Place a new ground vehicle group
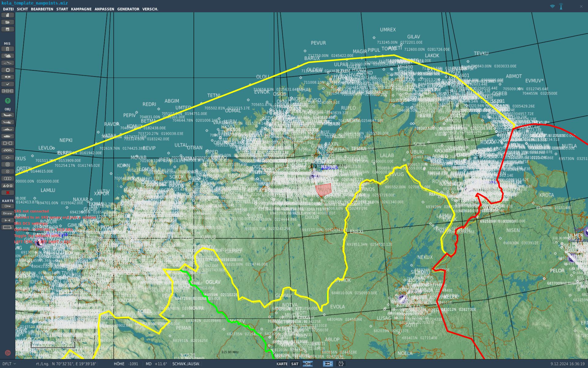Viewport: 588px width, 368px height. pos(7,136)
